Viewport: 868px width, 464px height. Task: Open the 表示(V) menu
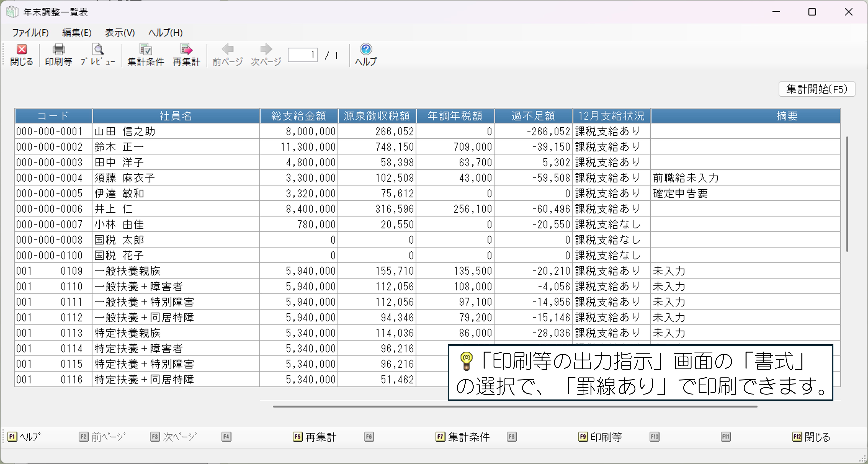click(120, 33)
